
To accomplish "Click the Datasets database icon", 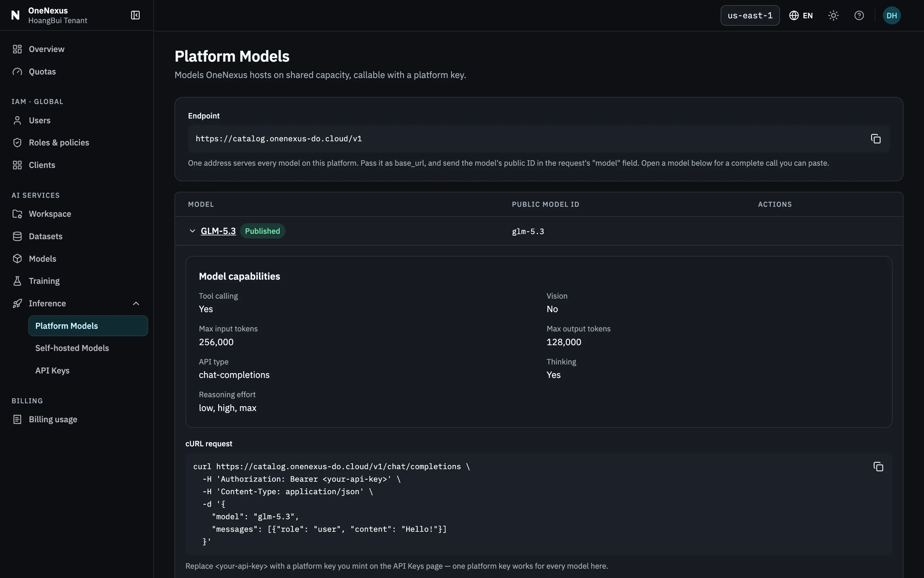I will pyautogui.click(x=17, y=236).
